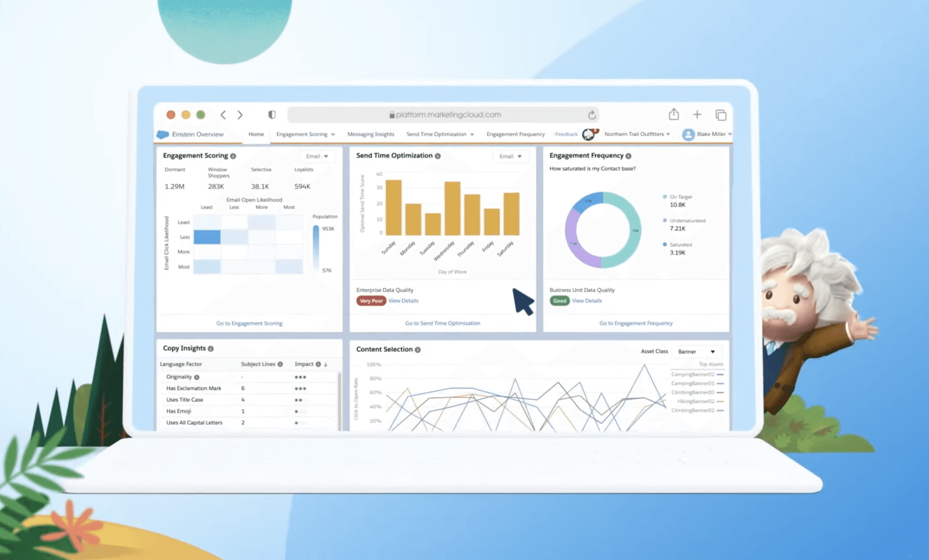This screenshot has width=929, height=560.
Task: Click ClimbingBanner02 legend entry
Action: pyautogui.click(x=697, y=411)
